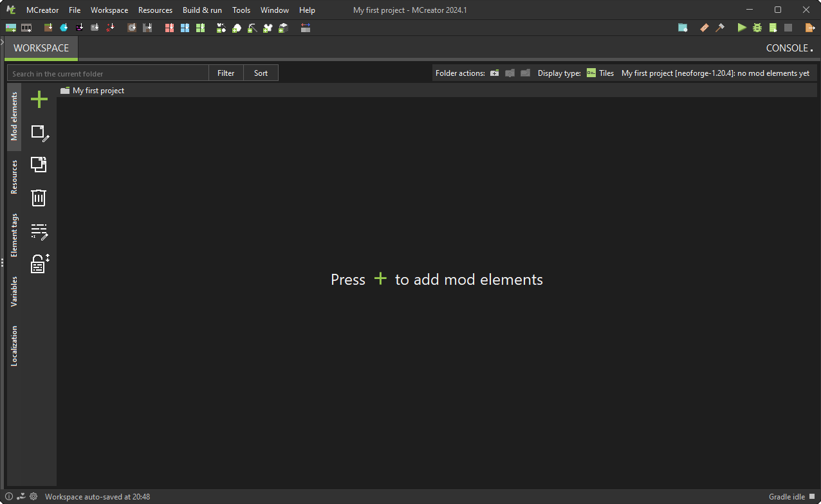Viewport: 821px width, 504px height.
Task: Open workspace folder via teal folder icon
Action: (683, 28)
